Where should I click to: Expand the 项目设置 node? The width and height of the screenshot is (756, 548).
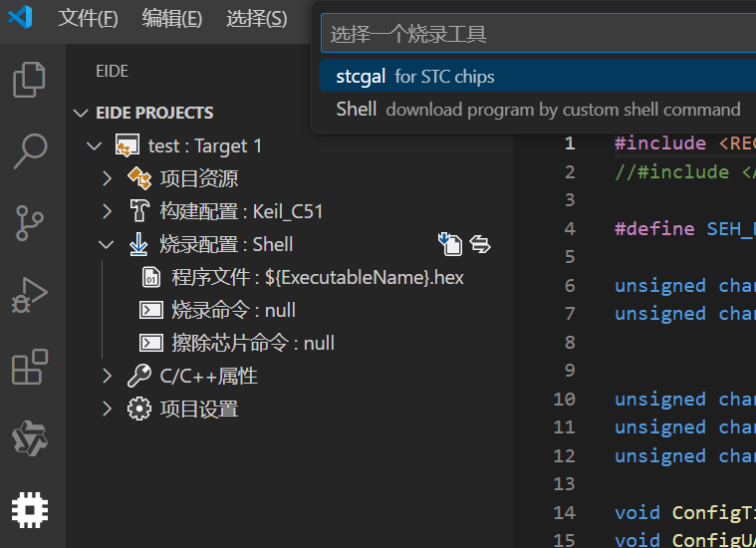tap(107, 410)
